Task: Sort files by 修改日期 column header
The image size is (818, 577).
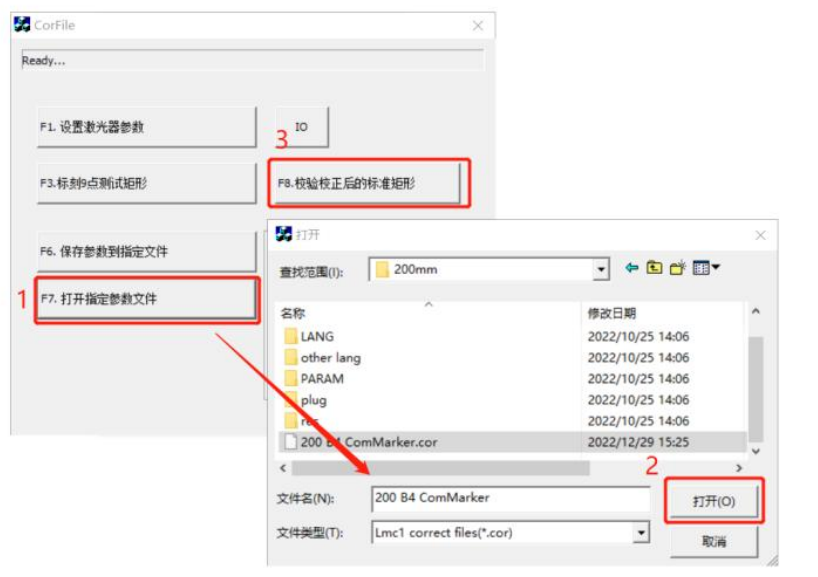Action: click(x=611, y=313)
